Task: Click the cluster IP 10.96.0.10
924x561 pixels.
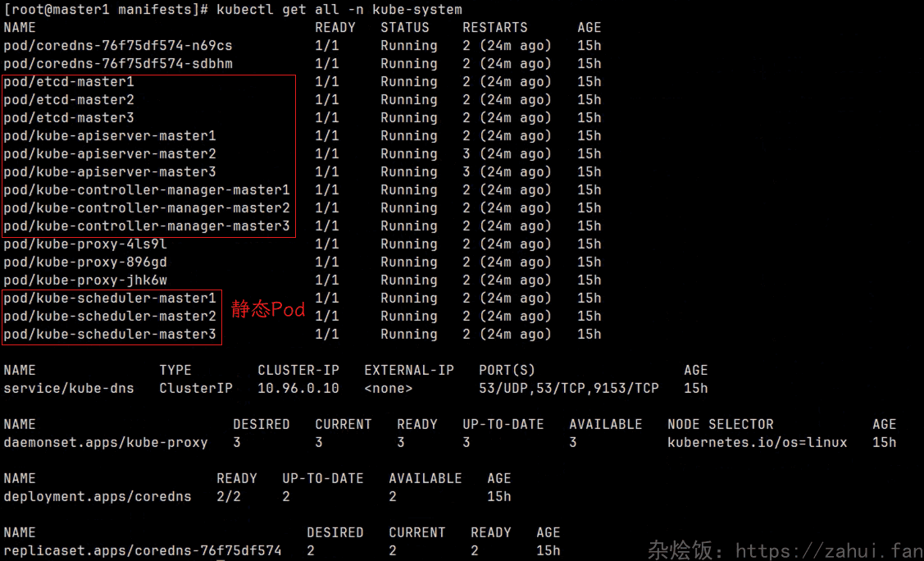Action: [x=298, y=389]
